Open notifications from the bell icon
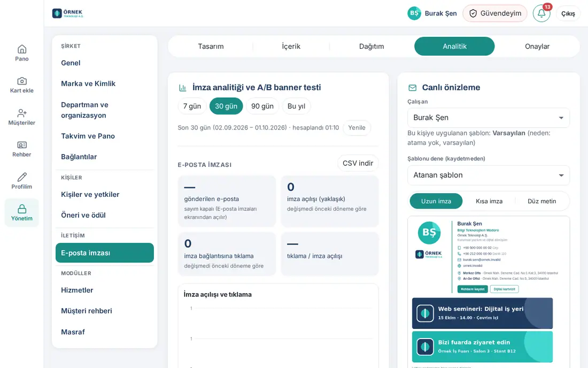Screen dimensions: 588x368 (x=541, y=13)
